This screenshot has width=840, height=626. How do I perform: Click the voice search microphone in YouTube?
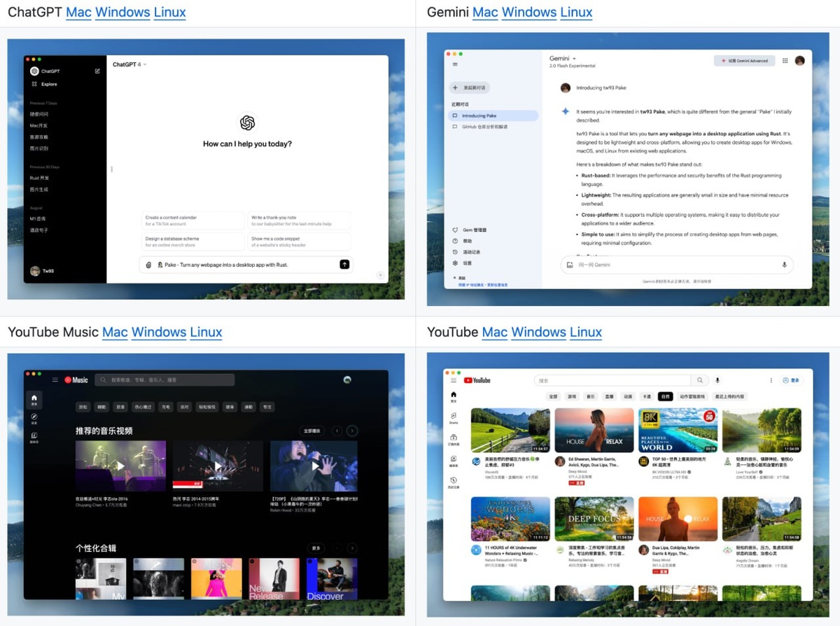[x=717, y=380]
